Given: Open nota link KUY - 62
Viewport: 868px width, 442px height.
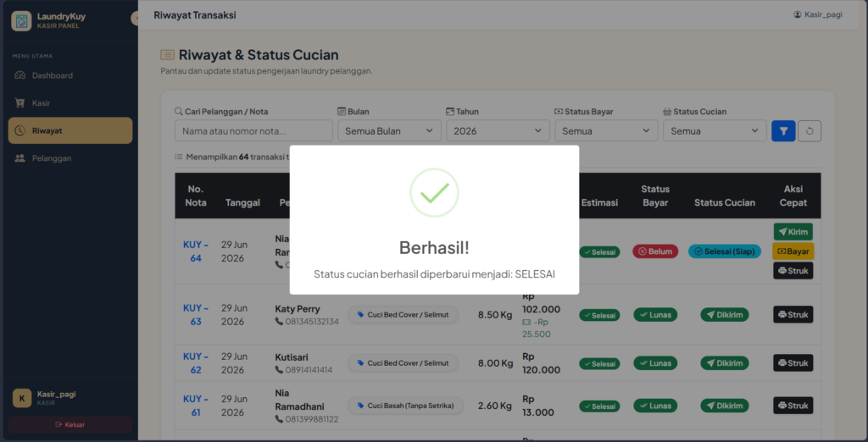Looking at the screenshot, I should pyautogui.click(x=196, y=363).
